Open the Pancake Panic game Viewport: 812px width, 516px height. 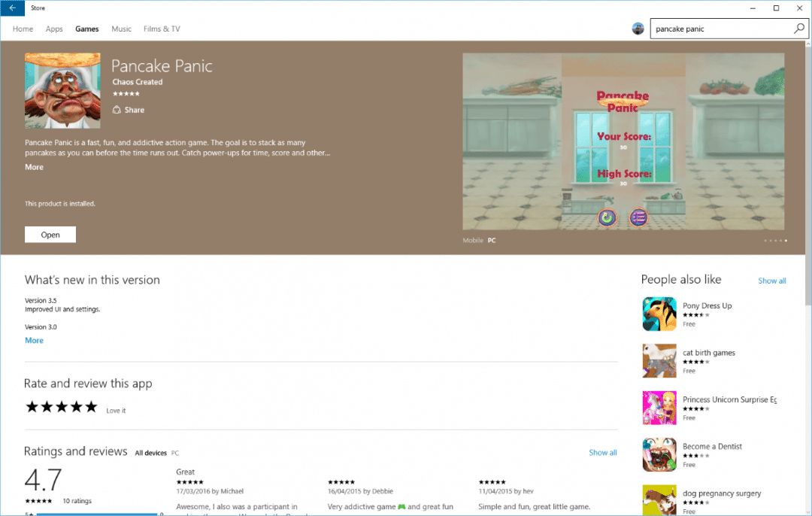(x=50, y=234)
